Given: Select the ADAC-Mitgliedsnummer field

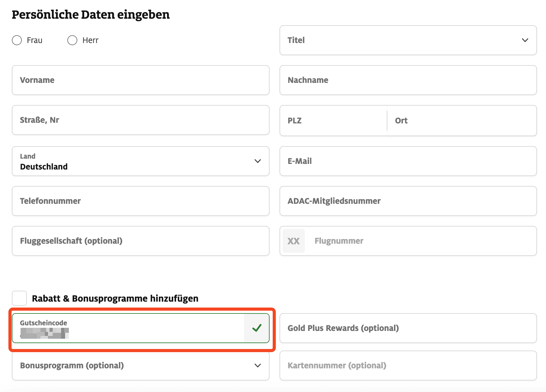Looking at the screenshot, I should [408, 201].
